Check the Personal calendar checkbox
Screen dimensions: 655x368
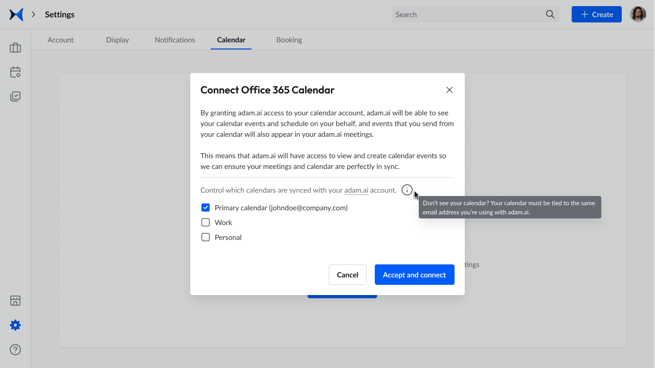(x=205, y=237)
